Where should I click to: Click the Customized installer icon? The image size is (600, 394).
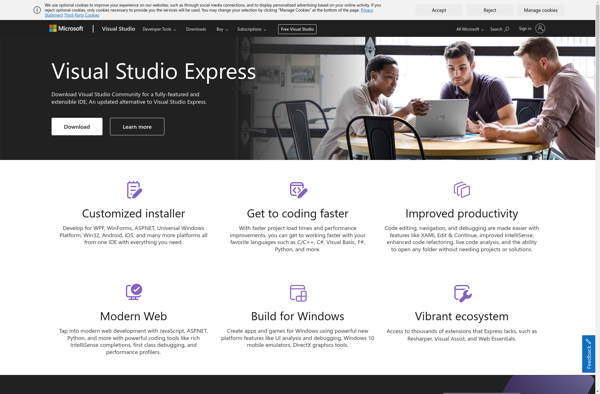click(134, 190)
